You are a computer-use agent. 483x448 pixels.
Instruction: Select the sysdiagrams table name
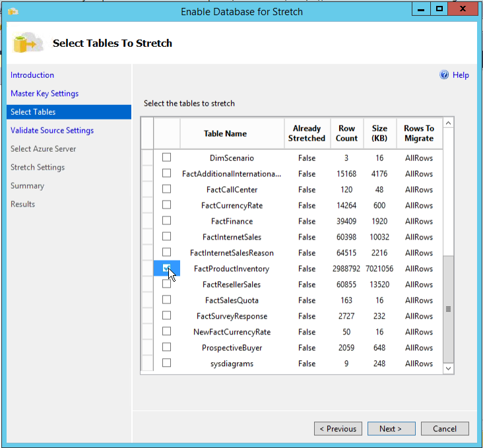232,364
